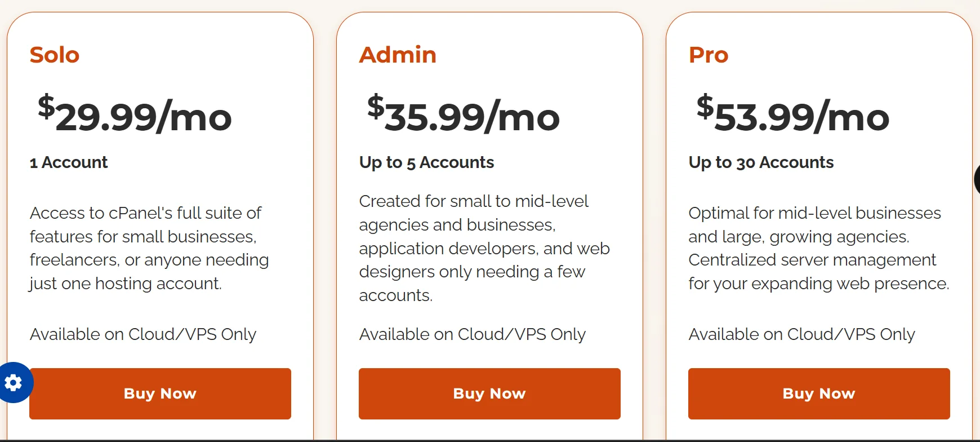Viewport: 980px width, 442px height.
Task: Select the $29.99/mo price text
Action: tap(135, 116)
